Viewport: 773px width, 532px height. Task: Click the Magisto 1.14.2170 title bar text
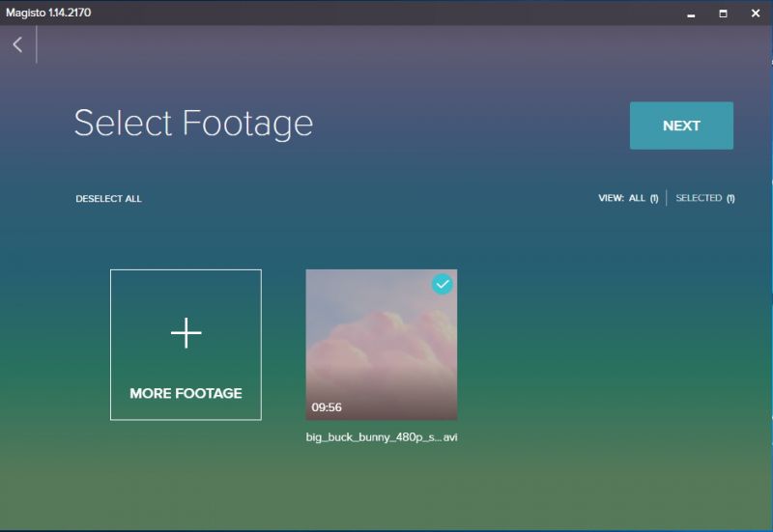pos(48,13)
